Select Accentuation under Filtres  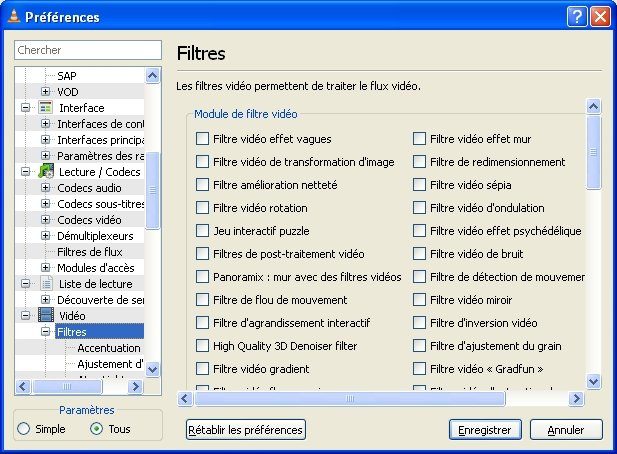[109, 348]
